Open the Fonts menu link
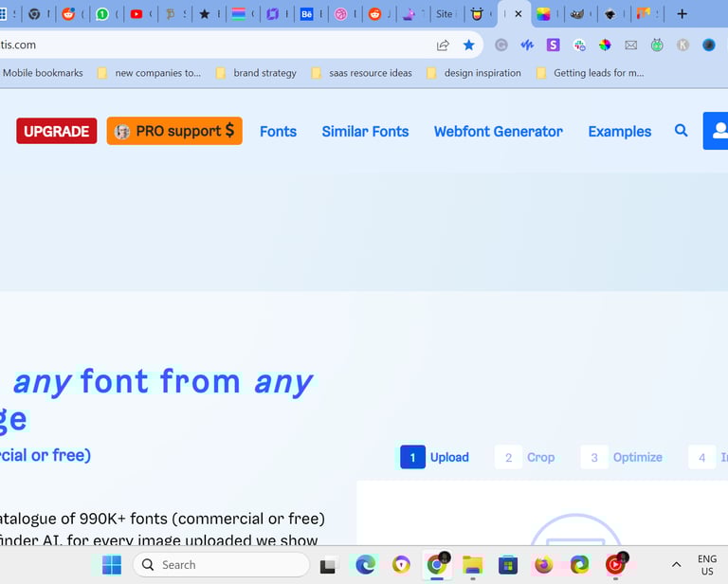Screen dimensions: 728x584 tap(278, 132)
